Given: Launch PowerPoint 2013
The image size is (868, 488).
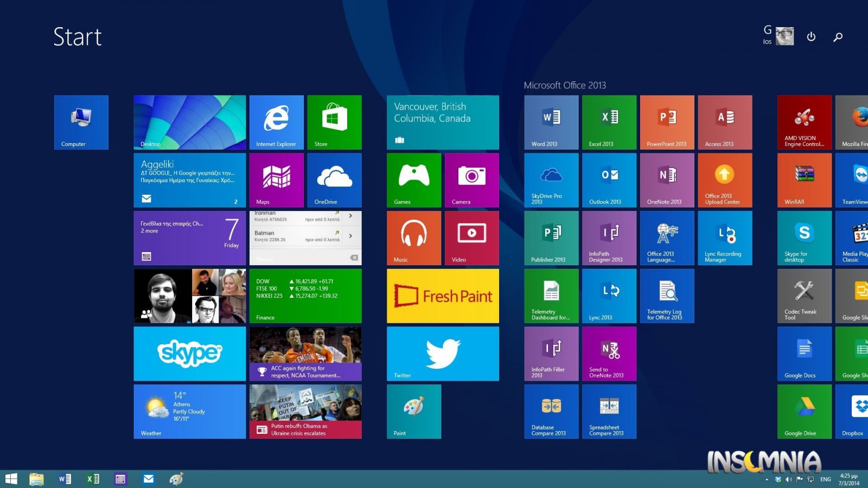Looking at the screenshot, I should (x=667, y=123).
